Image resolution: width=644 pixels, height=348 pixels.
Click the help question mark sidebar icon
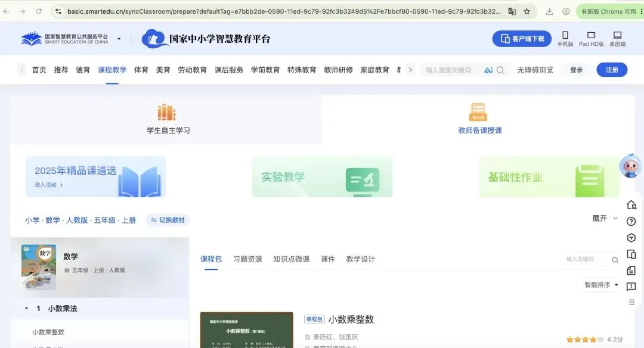pyautogui.click(x=631, y=222)
